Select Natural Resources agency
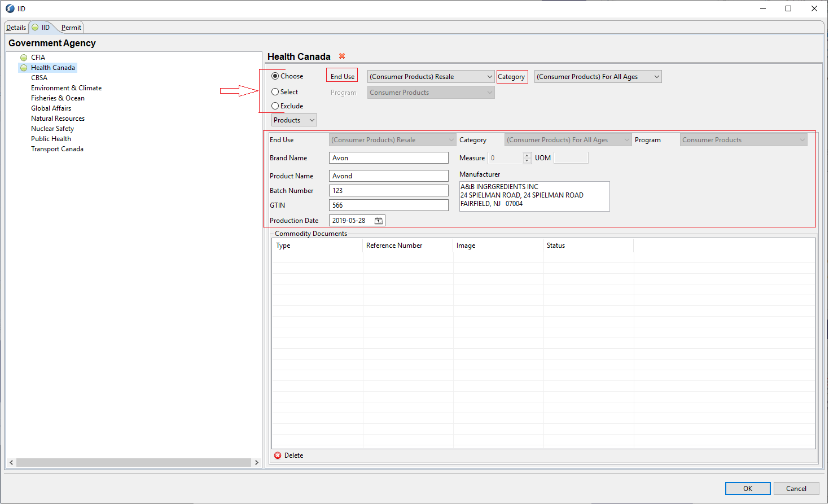 point(58,119)
